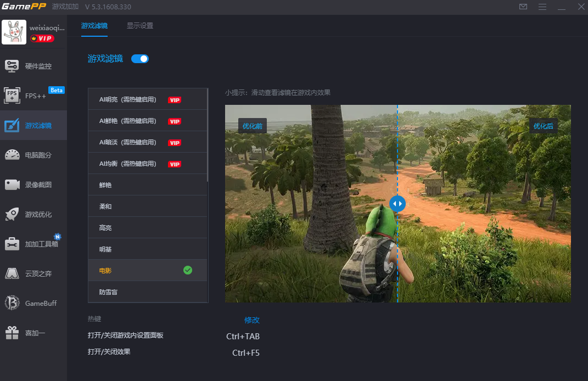Click VIP badge on AI均衡 filter
Image resolution: width=588 pixels, height=381 pixels.
pos(175,164)
